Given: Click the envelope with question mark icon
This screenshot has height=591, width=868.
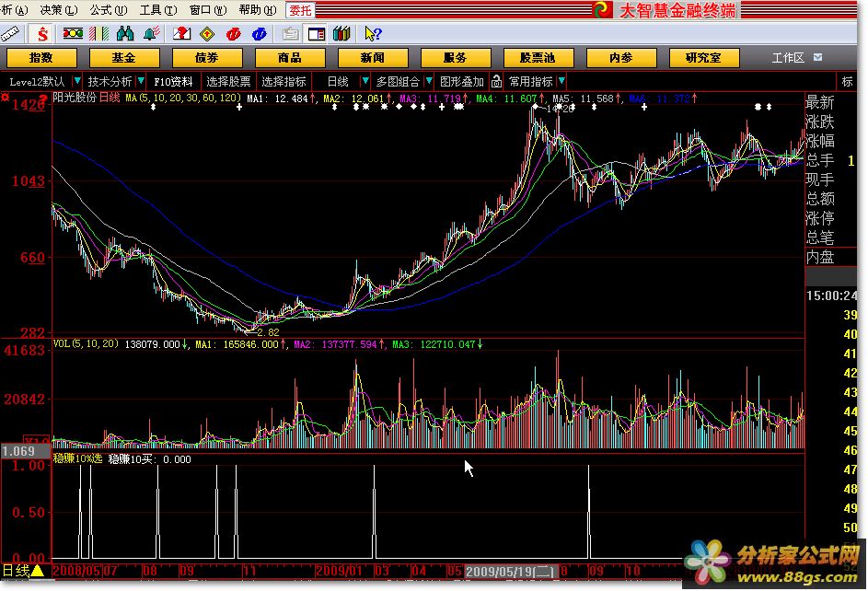Looking at the screenshot, I should tap(181, 34).
